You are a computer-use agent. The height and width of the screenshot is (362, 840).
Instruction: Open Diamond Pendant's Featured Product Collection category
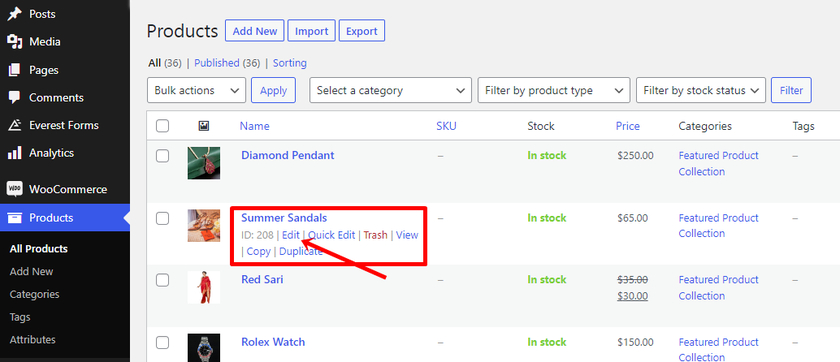718,163
